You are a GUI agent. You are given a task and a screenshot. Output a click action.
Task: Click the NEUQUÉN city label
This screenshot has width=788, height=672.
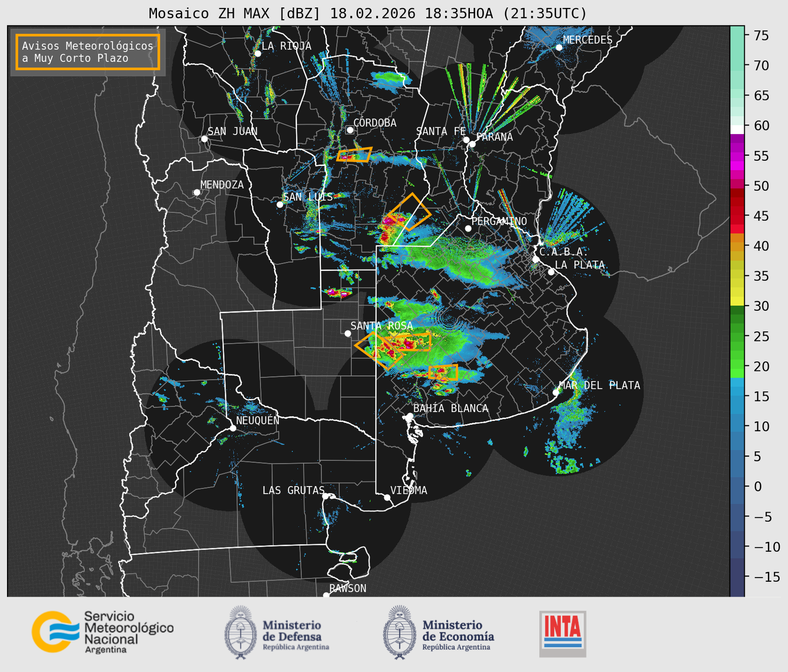[257, 420]
